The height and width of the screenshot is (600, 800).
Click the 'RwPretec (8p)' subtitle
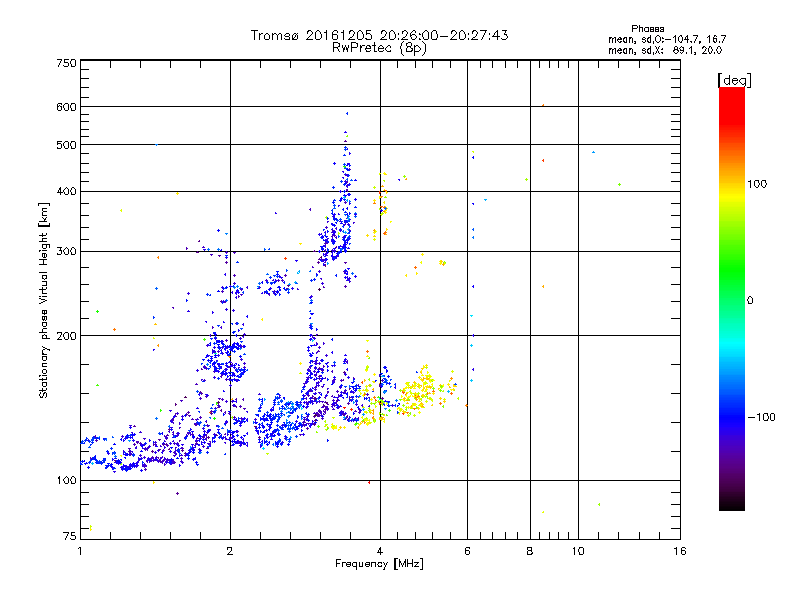coord(379,48)
